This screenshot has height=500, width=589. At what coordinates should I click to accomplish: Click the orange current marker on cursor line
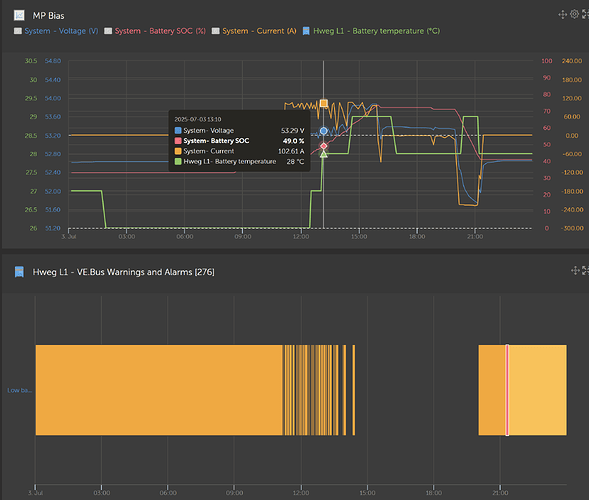coord(323,103)
